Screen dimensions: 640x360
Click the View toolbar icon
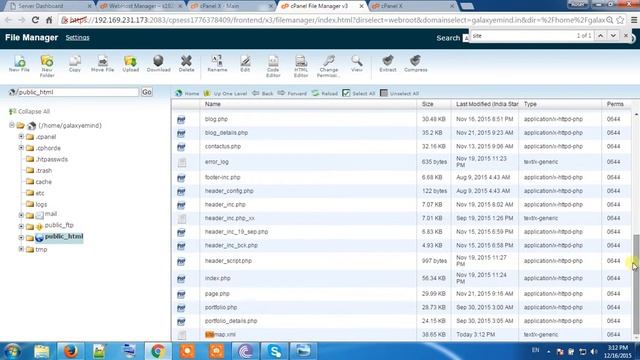(357, 64)
